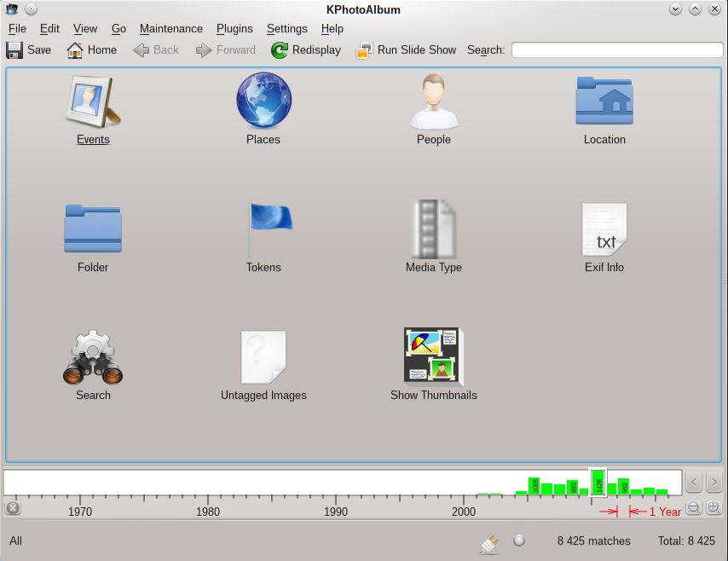Screen dimensions: 728x561
Task: Open the Edit menu
Action: 49,29
